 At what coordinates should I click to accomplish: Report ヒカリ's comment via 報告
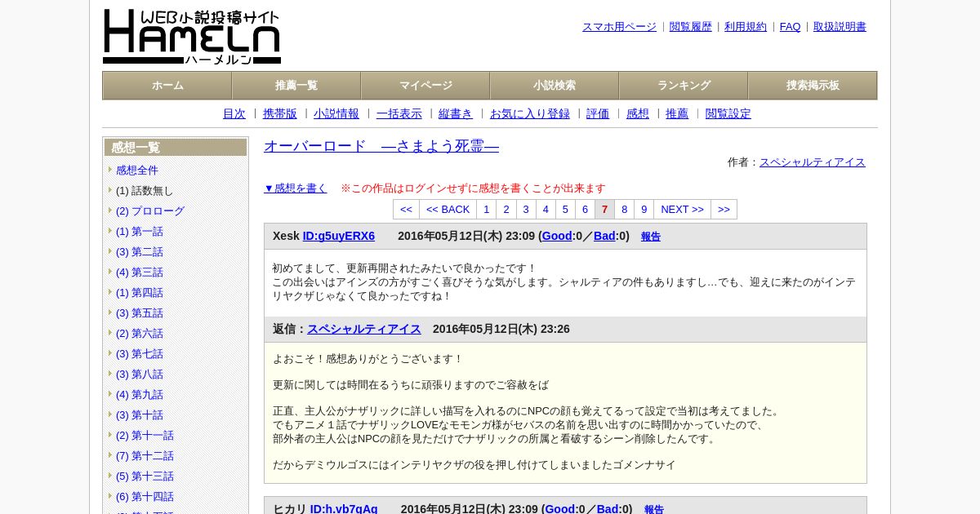pyautogui.click(x=654, y=510)
